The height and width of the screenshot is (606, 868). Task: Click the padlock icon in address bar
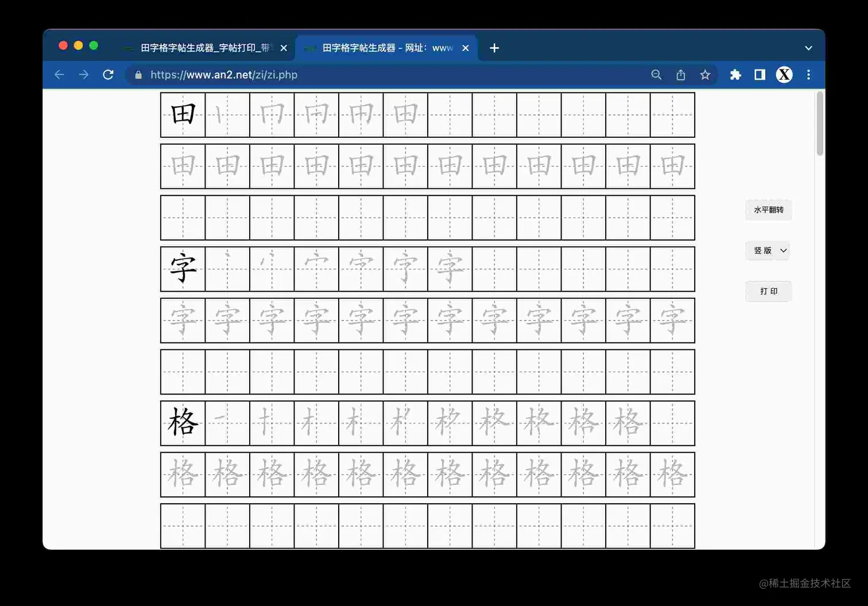138,75
